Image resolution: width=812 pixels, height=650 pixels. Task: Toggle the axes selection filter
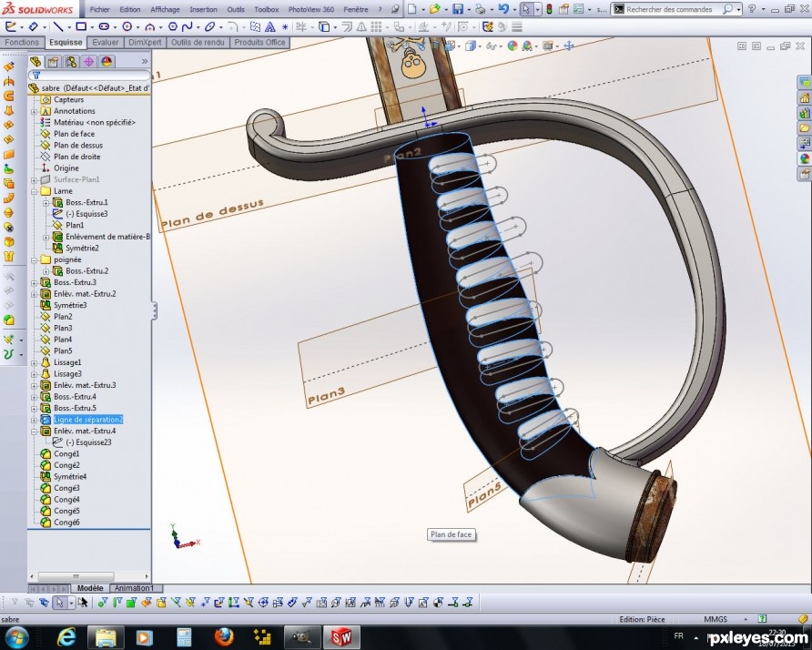pos(176,603)
